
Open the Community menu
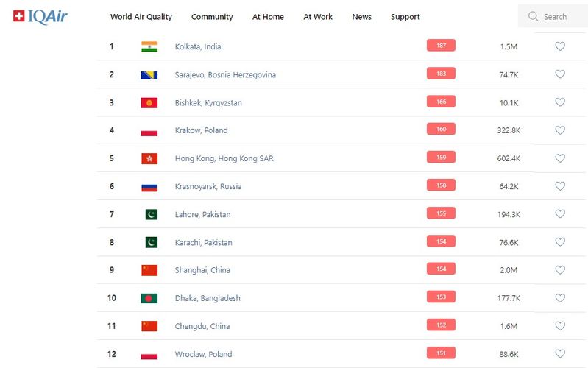pyautogui.click(x=212, y=17)
